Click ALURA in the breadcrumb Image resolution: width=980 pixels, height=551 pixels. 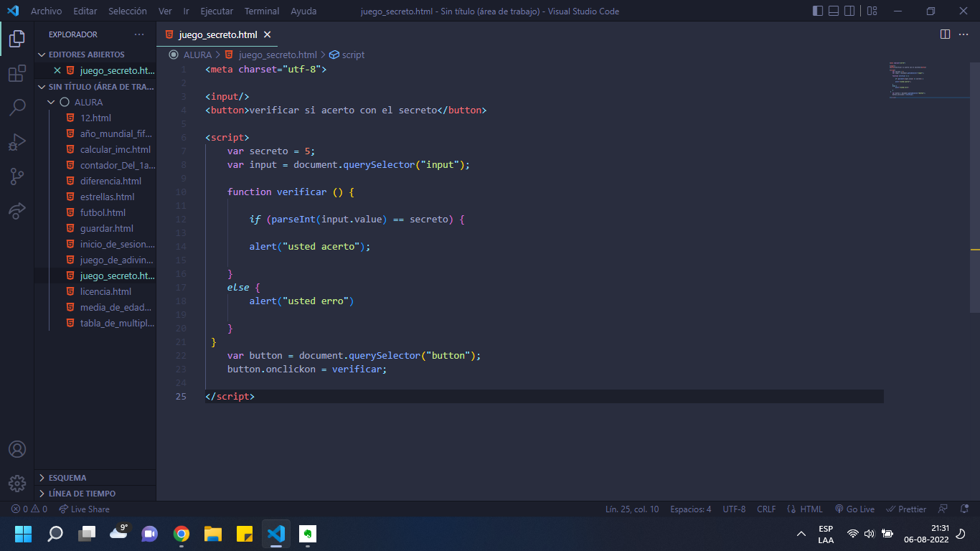point(197,55)
